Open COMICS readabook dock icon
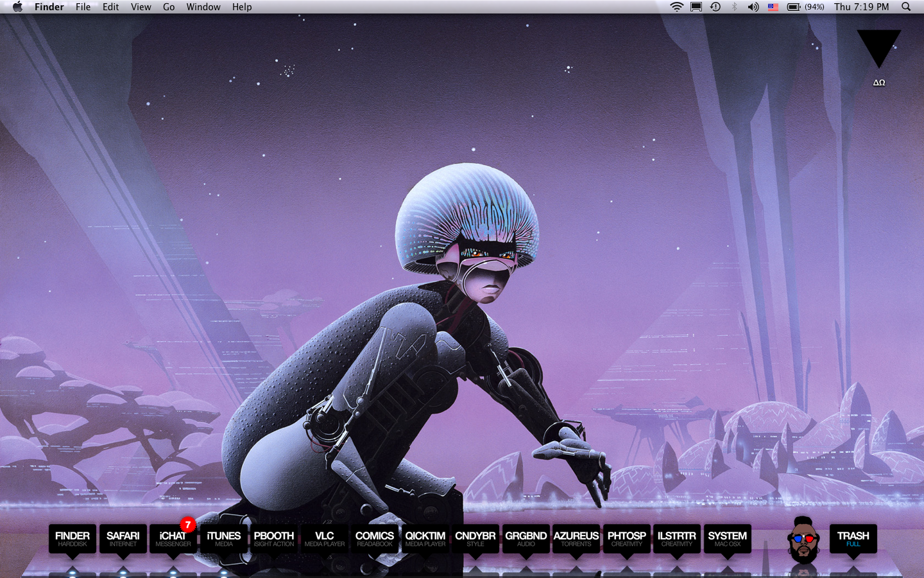Viewport: 924px width, 578px height. (x=375, y=539)
